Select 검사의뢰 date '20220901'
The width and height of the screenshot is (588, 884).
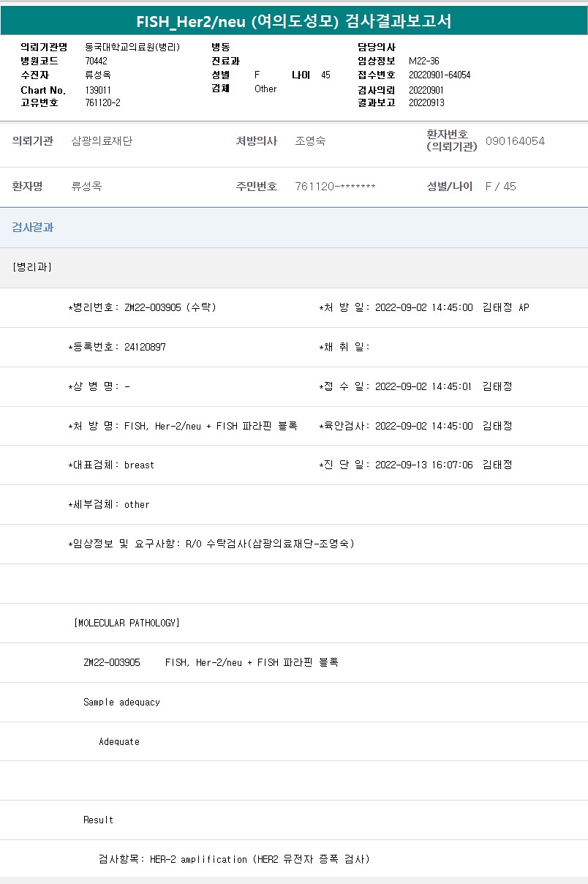pyautogui.click(x=426, y=89)
